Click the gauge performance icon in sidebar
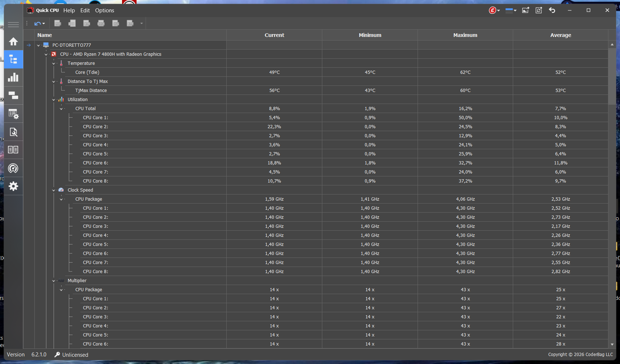 (x=13, y=168)
